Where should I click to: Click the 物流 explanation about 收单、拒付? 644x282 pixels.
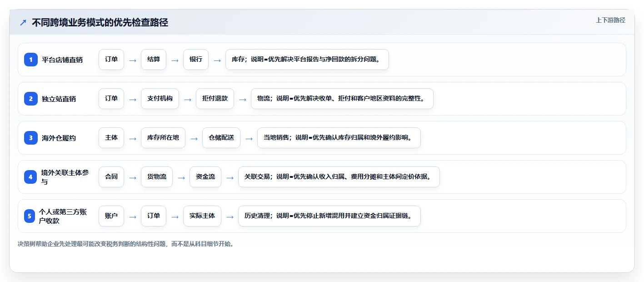342,99
